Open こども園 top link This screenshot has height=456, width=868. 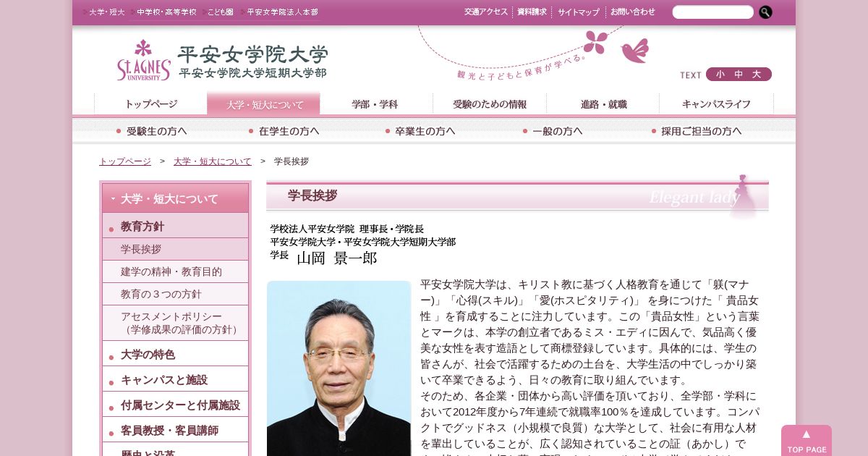(219, 12)
